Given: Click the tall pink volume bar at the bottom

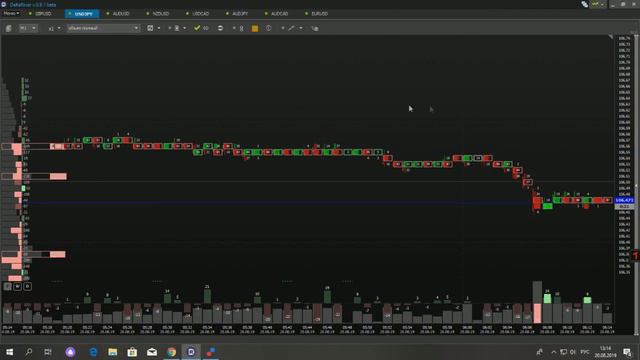Looking at the screenshot, I should 537,313.
